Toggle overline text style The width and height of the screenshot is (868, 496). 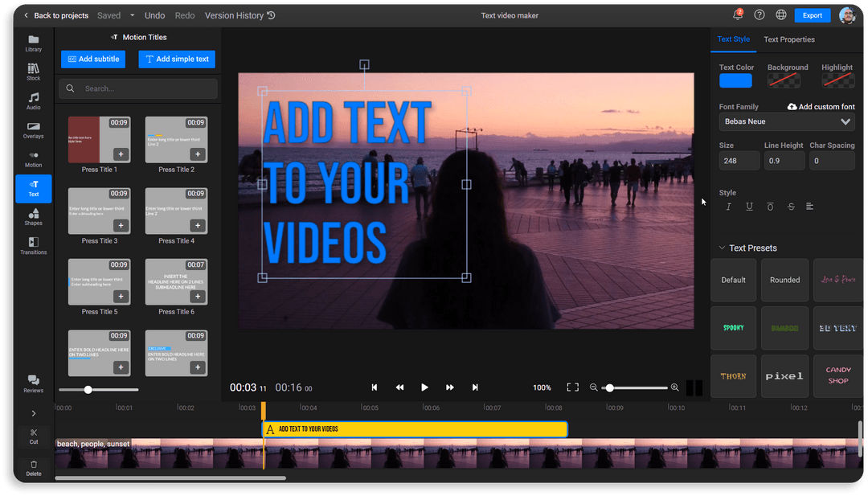pyautogui.click(x=770, y=207)
